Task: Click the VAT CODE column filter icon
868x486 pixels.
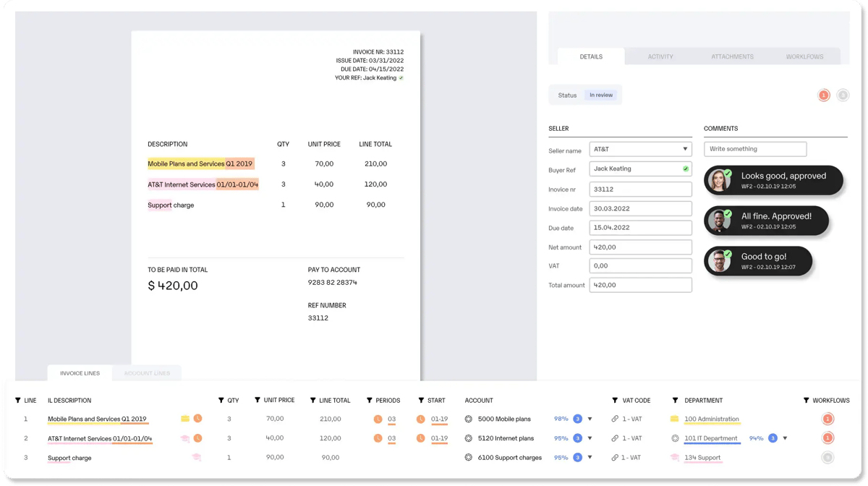Action: pyautogui.click(x=615, y=400)
